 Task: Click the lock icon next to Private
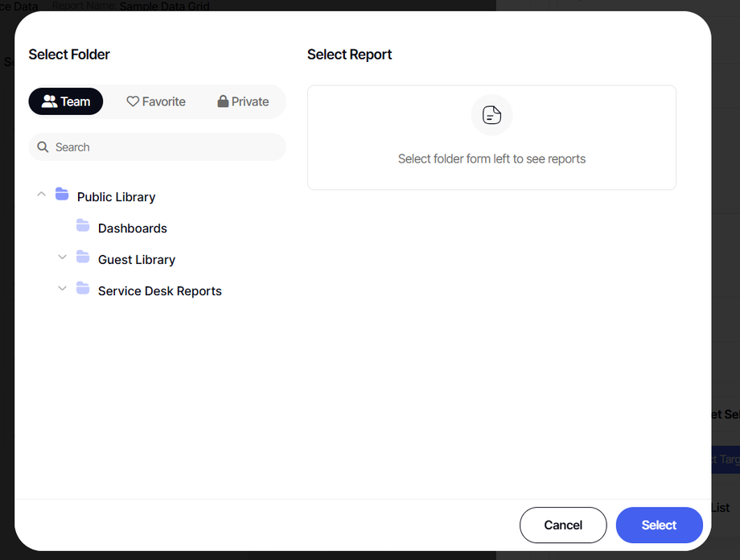223,101
